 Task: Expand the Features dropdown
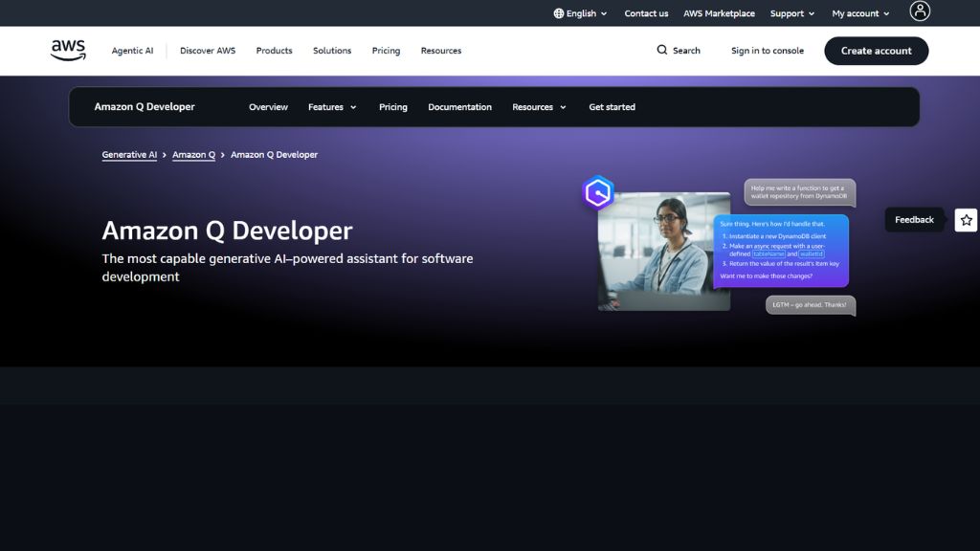tap(332, 107)
